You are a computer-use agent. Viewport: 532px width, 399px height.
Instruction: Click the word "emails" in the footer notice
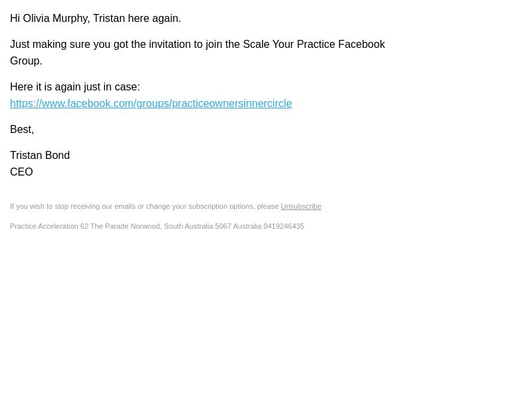tap(125, 206)
